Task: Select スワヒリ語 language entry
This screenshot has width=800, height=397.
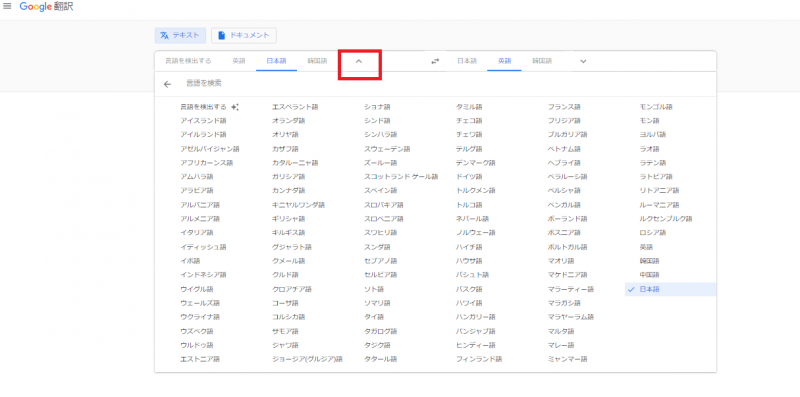Action: pyautogui.click(x=380, y=233)
